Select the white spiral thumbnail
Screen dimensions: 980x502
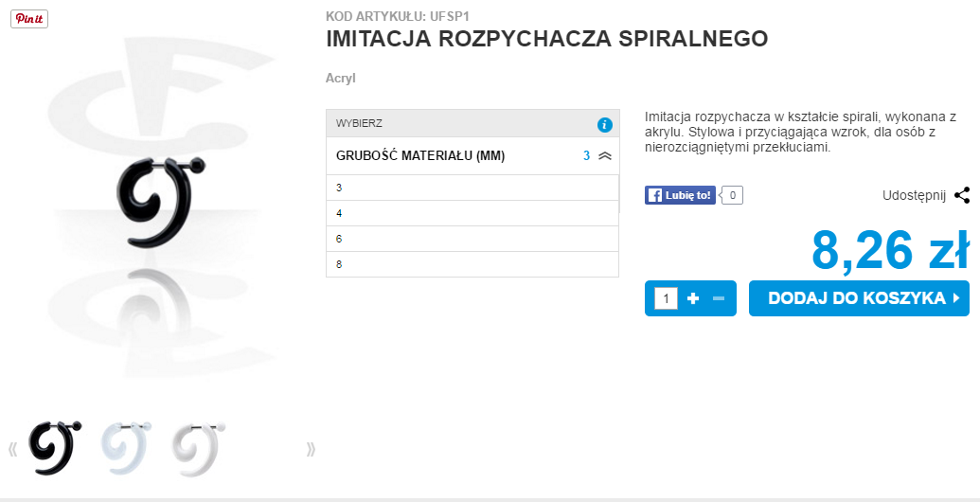coord(197,445)
